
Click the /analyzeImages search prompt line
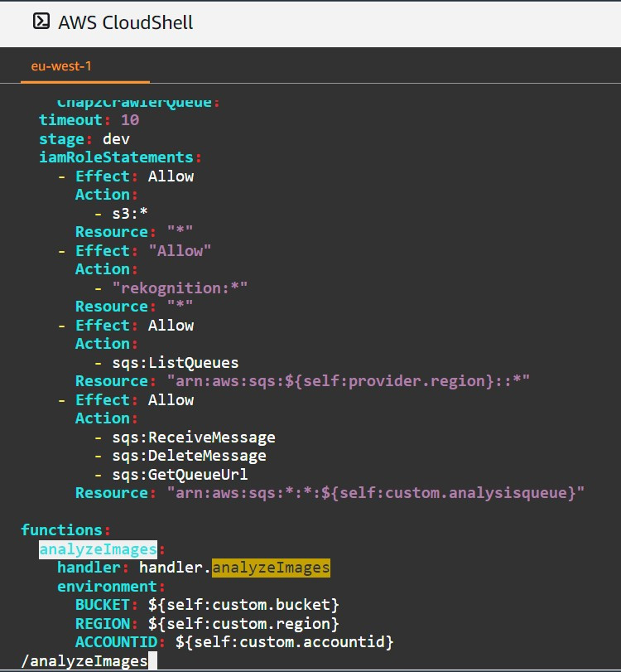(84, 661)
